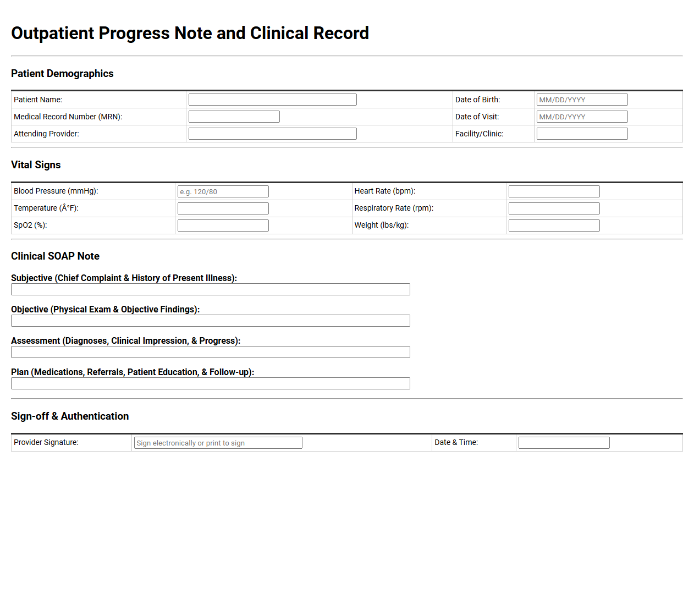Click the Subjective chief complaint field
Image resolution: width=694 pixels, height=616 pixels.
(x=211, y=289)
